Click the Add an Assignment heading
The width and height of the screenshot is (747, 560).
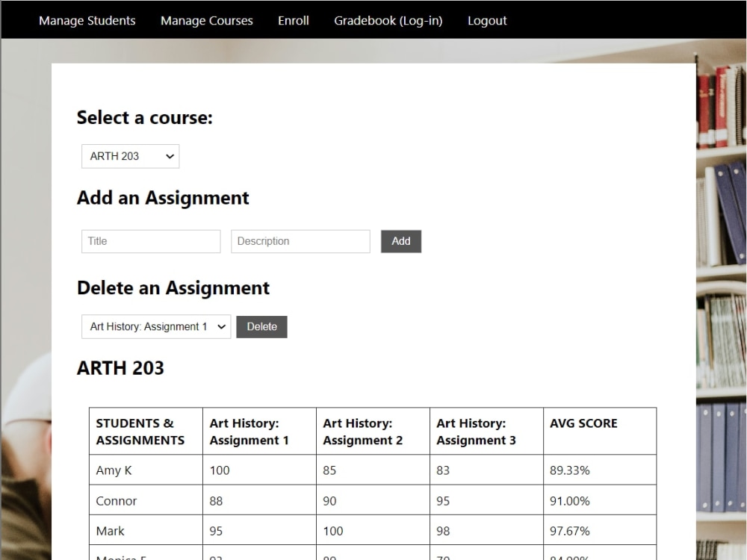click(163, 198)
